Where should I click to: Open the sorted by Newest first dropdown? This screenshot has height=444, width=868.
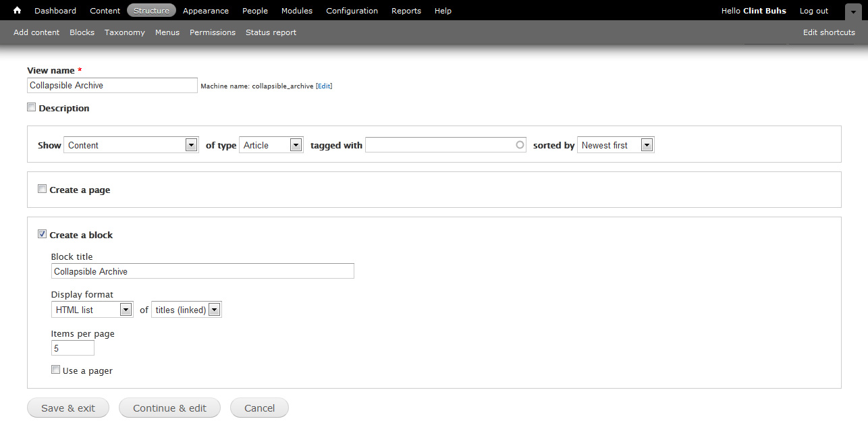click(x=616, y=145)
